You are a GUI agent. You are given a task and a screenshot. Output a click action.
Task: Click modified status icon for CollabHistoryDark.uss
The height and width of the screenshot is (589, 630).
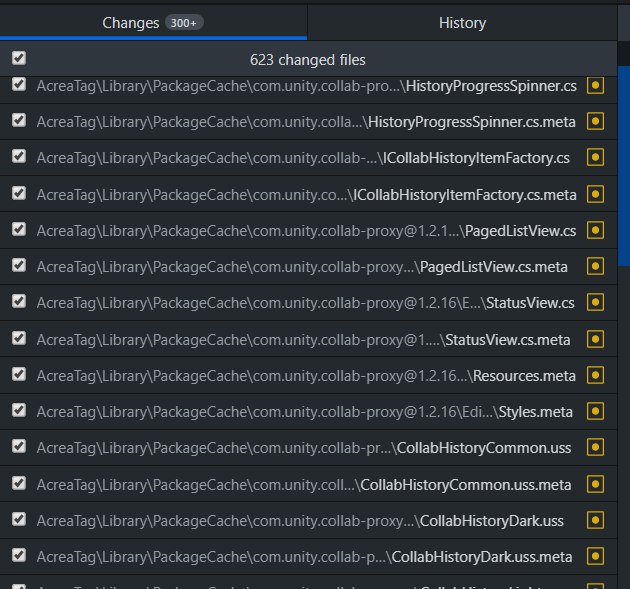pyautogui.click(x=595, y=520)
